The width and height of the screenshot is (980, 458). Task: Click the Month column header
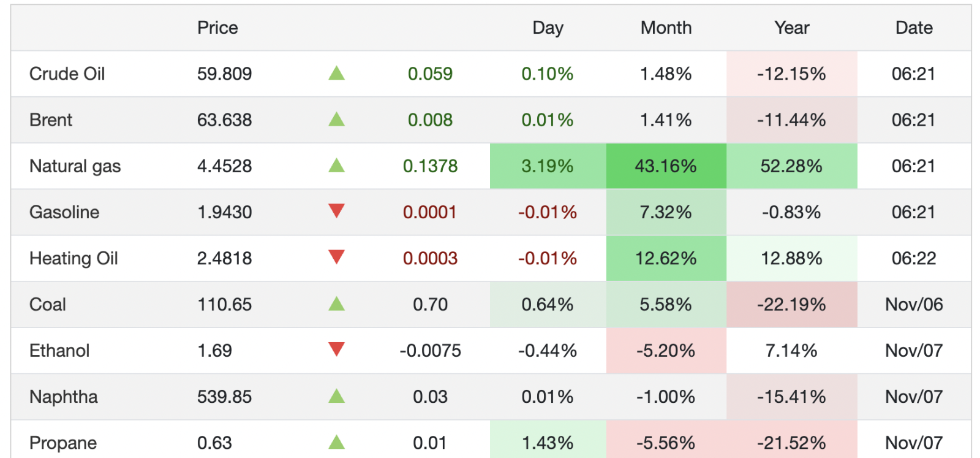[666, 28]
